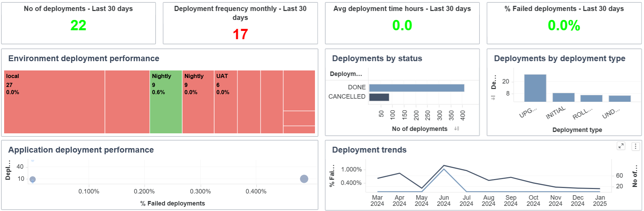Click the "Application deployment performance" panel title
The height and width of the screenshot is (211, 644).
81,150
